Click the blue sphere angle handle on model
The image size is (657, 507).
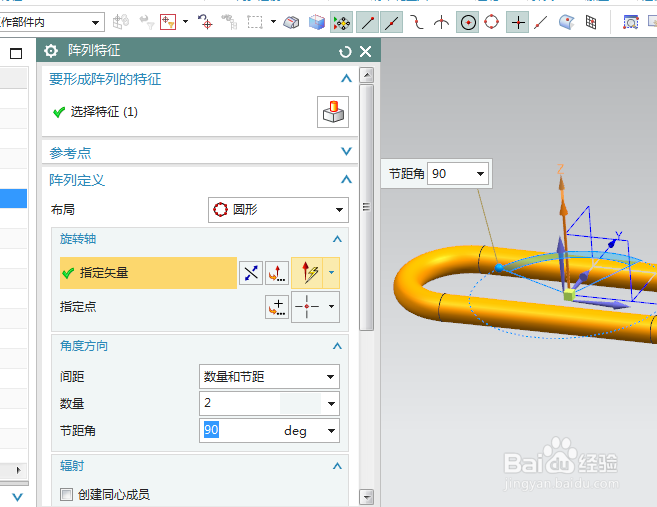coord(499,268)
